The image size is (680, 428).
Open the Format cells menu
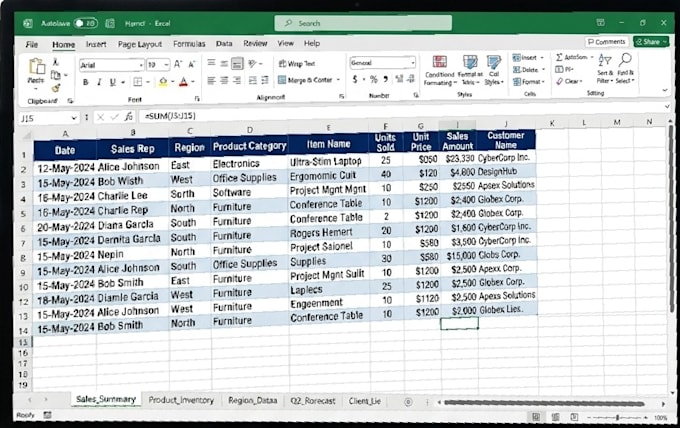pos(527,82)
